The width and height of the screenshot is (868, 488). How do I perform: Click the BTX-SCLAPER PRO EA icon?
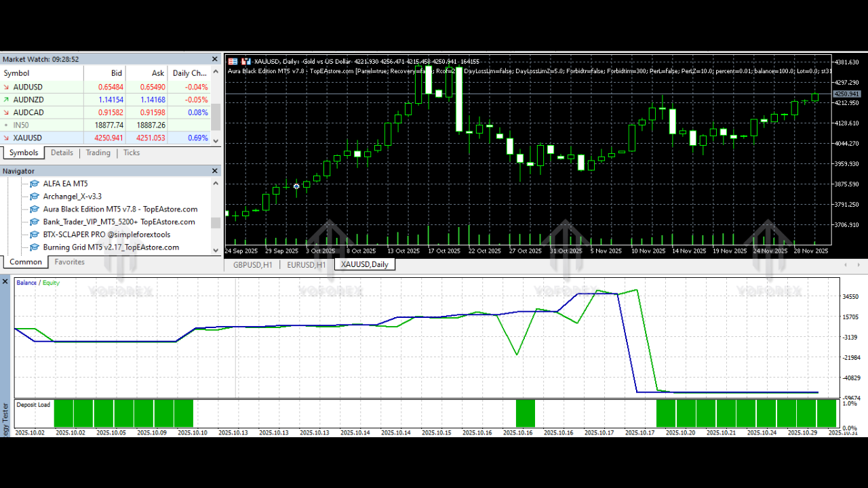(x=34, y=235)
